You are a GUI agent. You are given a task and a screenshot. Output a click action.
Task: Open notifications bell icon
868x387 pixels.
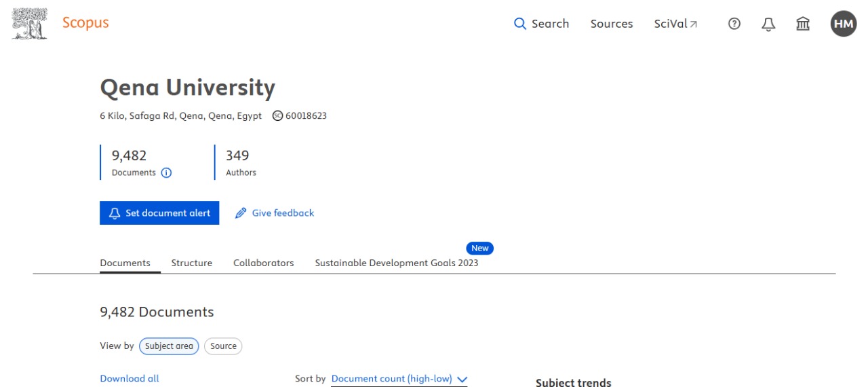[x=768, y=24]
